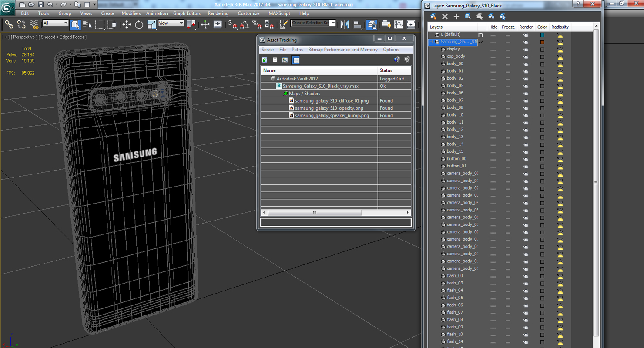The width and height of the screenshot is (644, 348).
Task: Click the viewport Perspective label
Action: pos(25,37)
